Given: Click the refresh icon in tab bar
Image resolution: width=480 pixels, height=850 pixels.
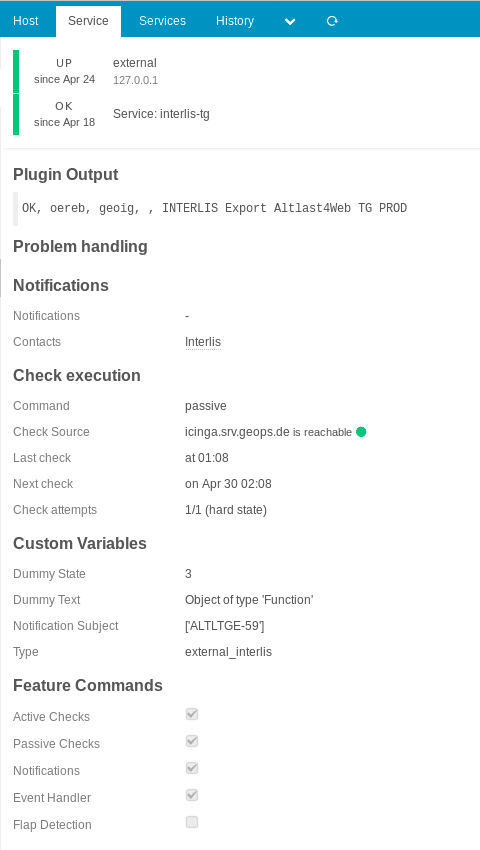Looking at the screenshot, I should pyautogui.click(x=332, y=21).
